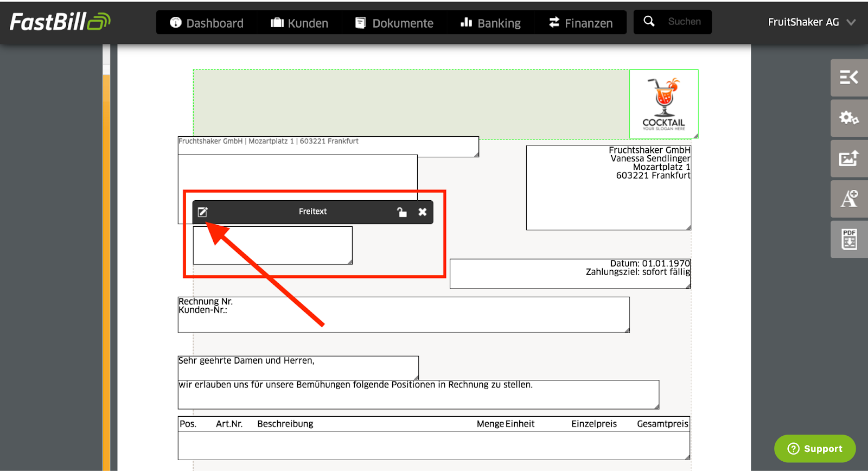868x471 pixels.
Task: Open the Finanzen menu
Action: (x=580, y=23)
